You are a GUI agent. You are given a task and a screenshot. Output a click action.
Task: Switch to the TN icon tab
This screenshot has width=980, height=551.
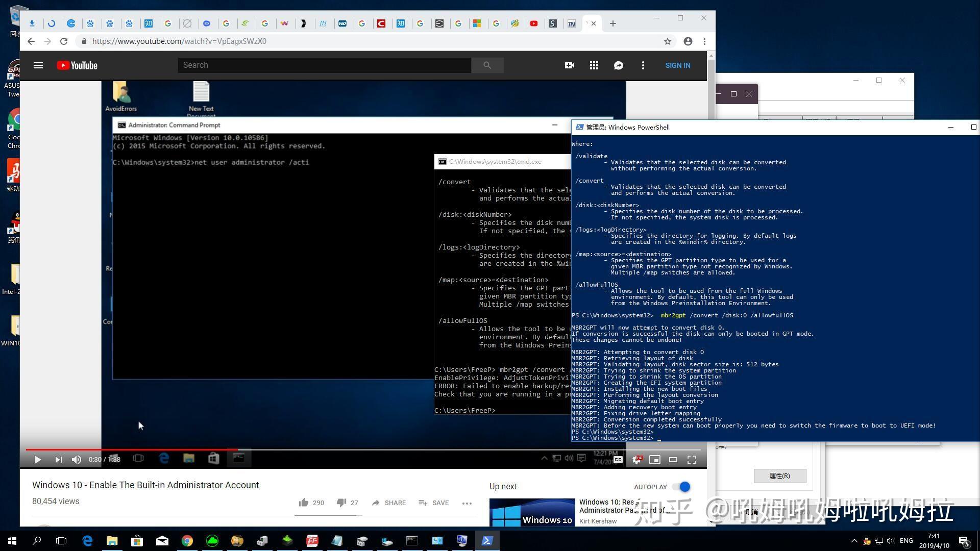click(572, 23)
